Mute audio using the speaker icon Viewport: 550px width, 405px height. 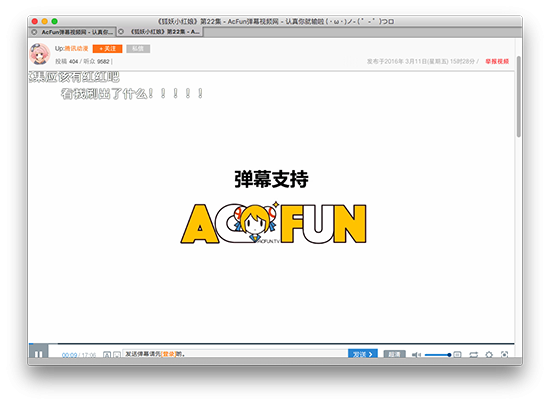tap(416, 355)
